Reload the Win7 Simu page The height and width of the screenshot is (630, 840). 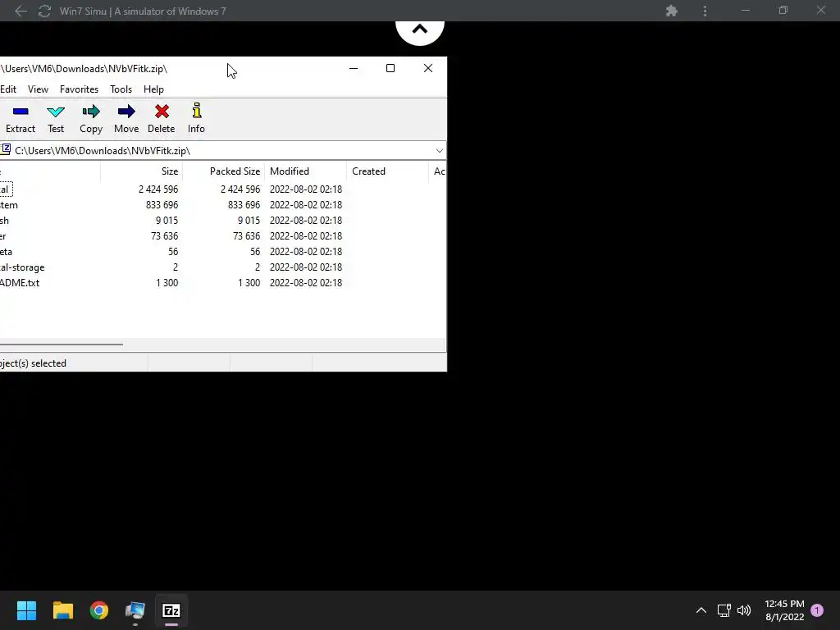[44, 11]
